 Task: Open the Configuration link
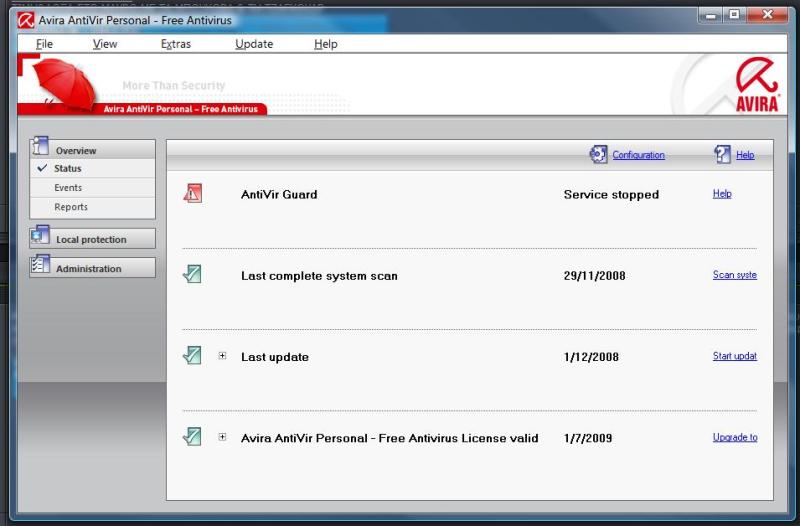(638, 155)
